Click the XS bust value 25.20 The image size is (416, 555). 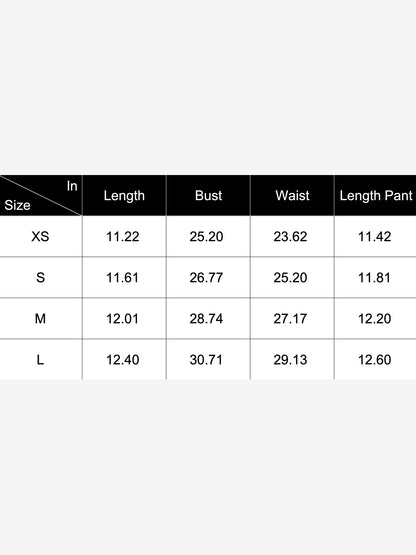206,236
